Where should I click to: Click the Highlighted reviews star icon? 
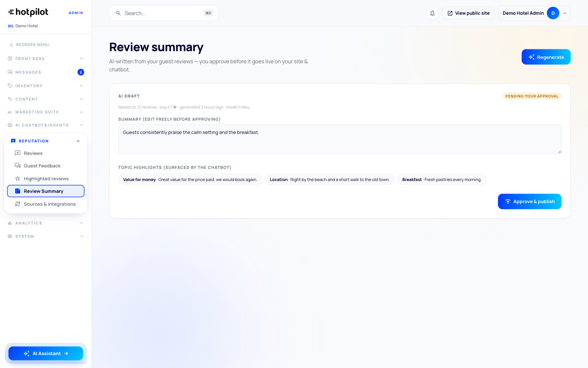18,178
